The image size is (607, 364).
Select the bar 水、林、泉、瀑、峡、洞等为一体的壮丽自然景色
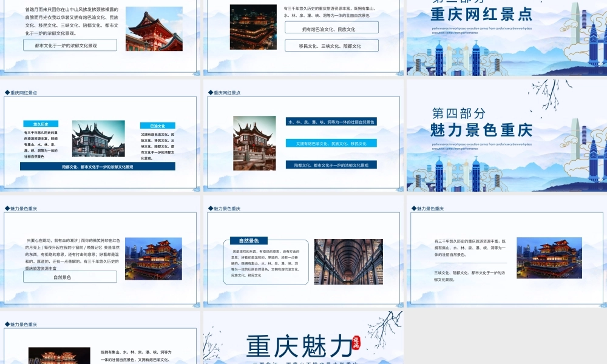331,121
